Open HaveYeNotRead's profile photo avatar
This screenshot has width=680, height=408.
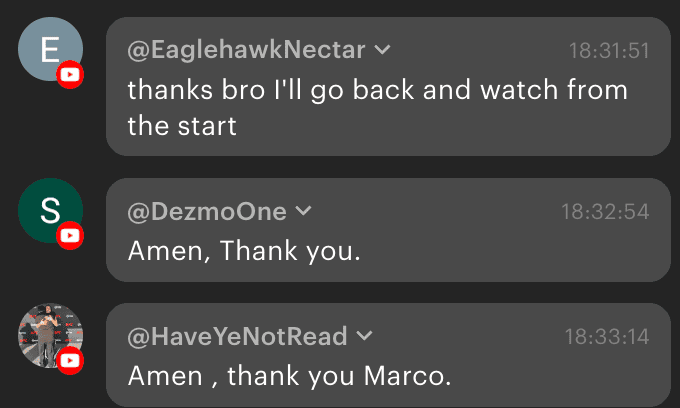(49, 335)
